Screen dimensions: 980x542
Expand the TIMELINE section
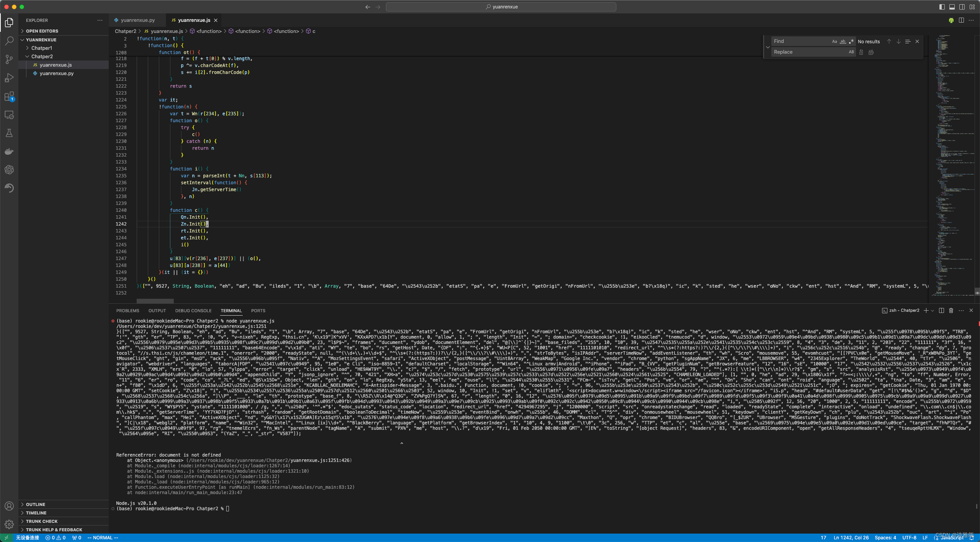[x=64, y=513]
